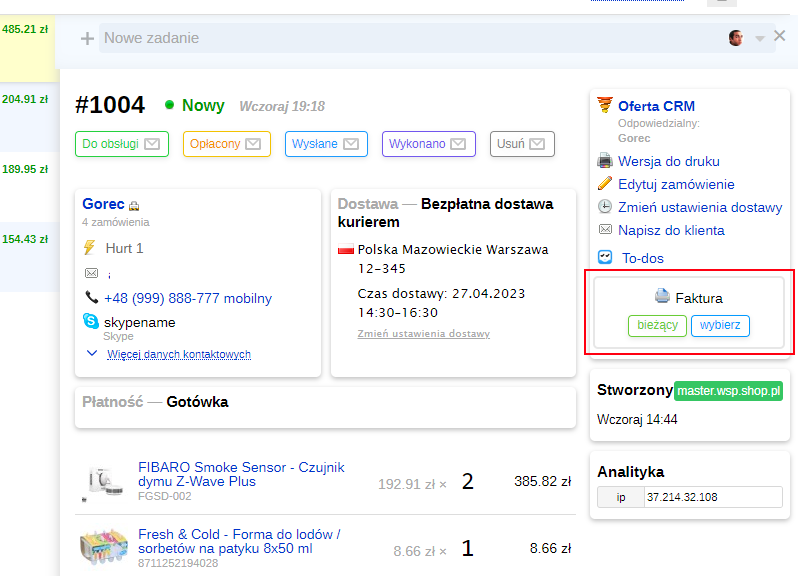798x576 pixels.
Task: Close the task panel with X
Action: click(780, 36)
